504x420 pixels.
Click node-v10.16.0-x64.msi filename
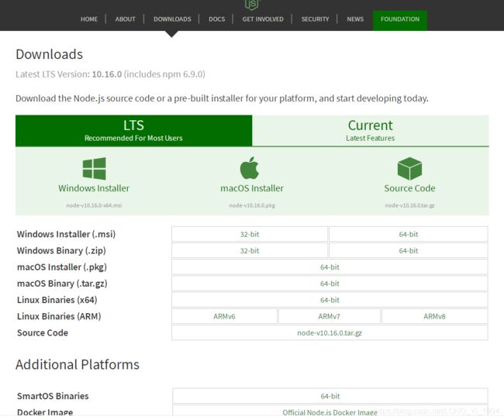tap(94, 205)
